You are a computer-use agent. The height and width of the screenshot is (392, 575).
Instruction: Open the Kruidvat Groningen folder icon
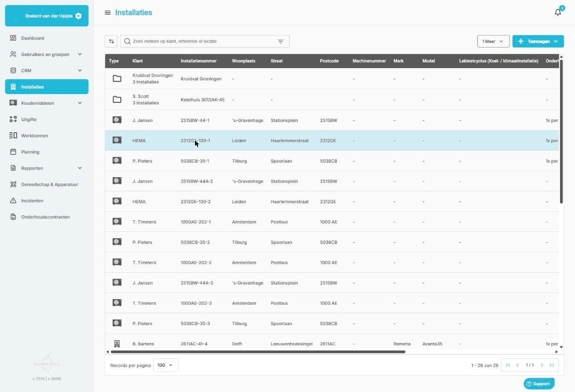(117, 79)
